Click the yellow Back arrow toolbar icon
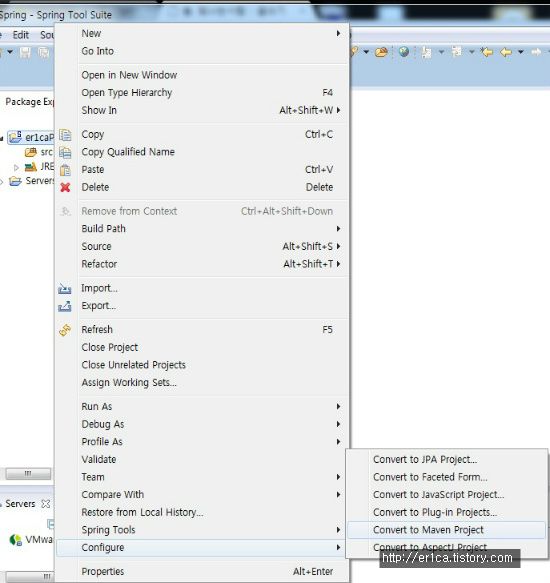Image resolution: width=550 pixels, height=583 pixels. pos(506,52)
